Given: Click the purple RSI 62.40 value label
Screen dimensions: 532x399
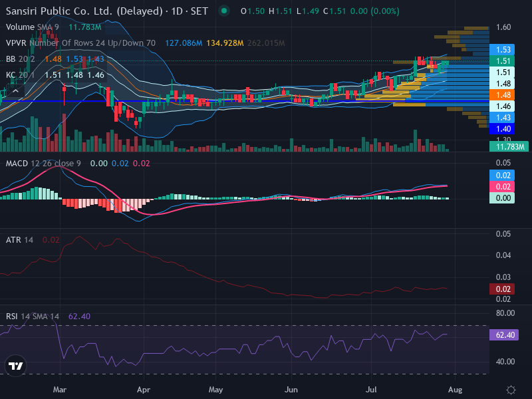Looking at the screenshot, I should pos(504,335).
